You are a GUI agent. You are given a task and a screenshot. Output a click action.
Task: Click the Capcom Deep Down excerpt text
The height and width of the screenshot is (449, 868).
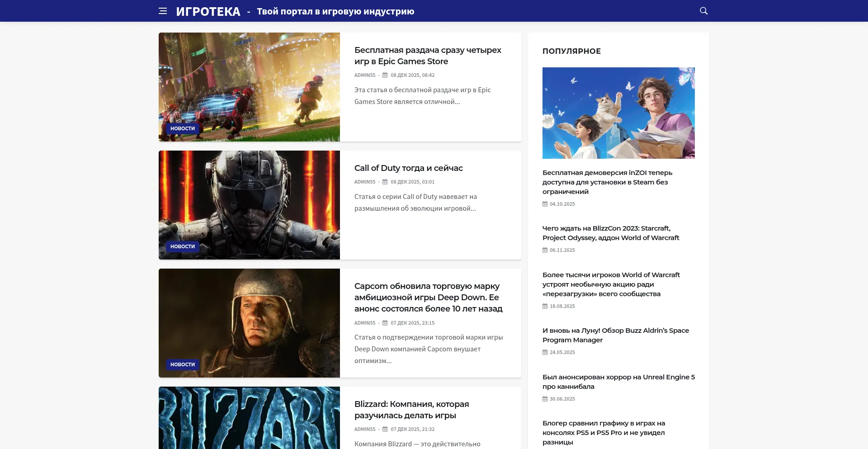click(429, 349)
